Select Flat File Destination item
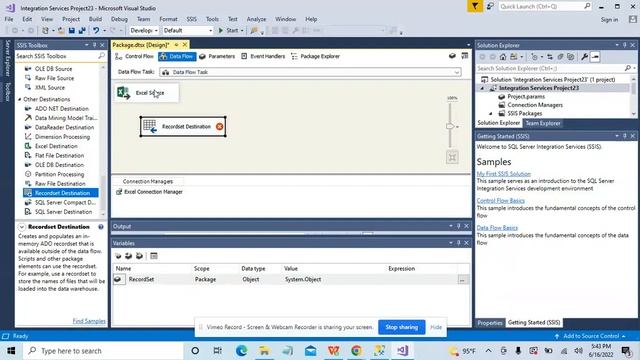Image resolution: width=640 pixels, height=360 pixels. (x=59, y=156)
